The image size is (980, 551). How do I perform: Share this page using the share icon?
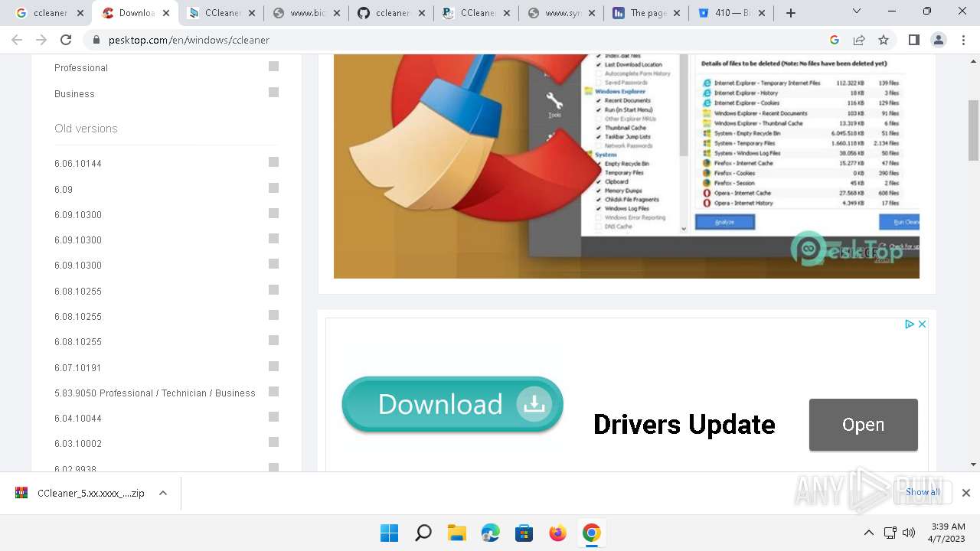859,40
